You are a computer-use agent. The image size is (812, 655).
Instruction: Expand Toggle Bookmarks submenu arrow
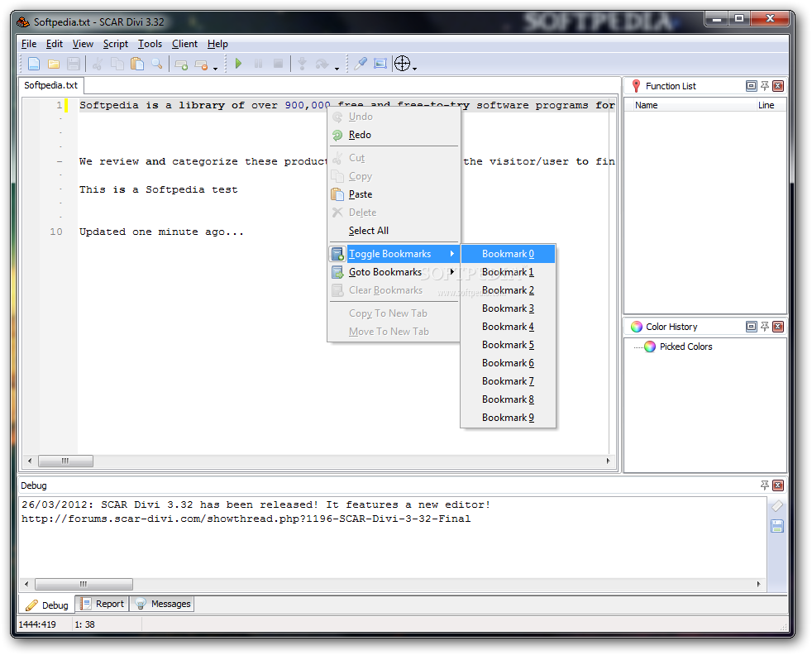coord(452,254)
